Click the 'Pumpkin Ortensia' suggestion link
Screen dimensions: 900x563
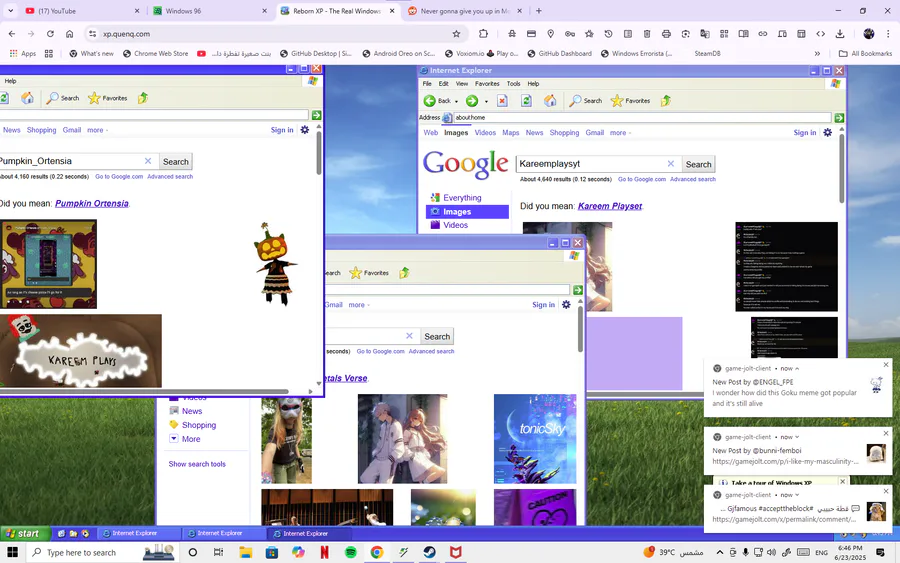click(92, 203)
